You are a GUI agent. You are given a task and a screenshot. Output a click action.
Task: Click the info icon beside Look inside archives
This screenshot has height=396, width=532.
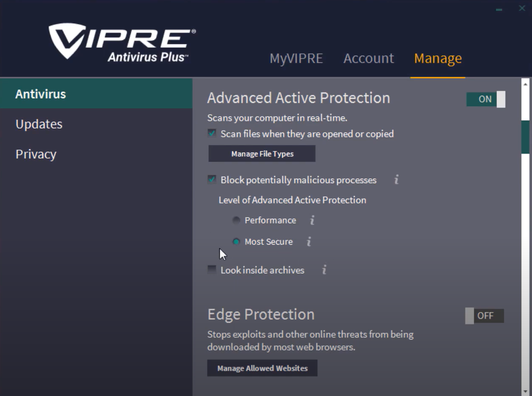pos(324,270)
